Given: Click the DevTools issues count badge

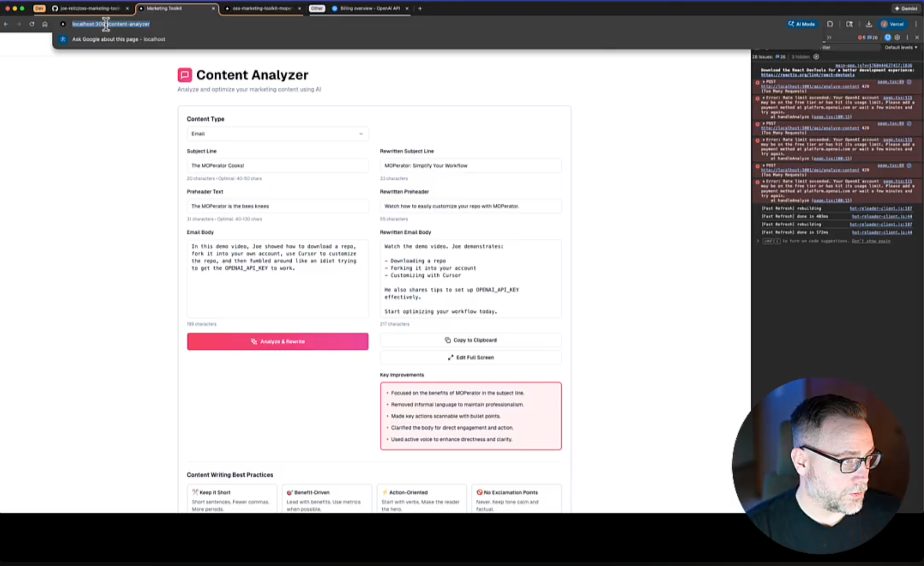Looking at the screenshot, I should (x=873, y=38).
